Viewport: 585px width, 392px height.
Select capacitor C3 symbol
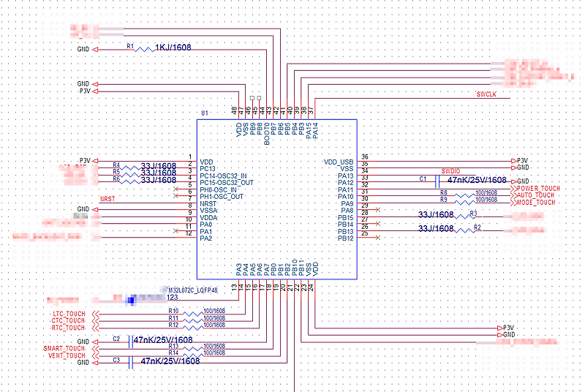click(131, 363)
